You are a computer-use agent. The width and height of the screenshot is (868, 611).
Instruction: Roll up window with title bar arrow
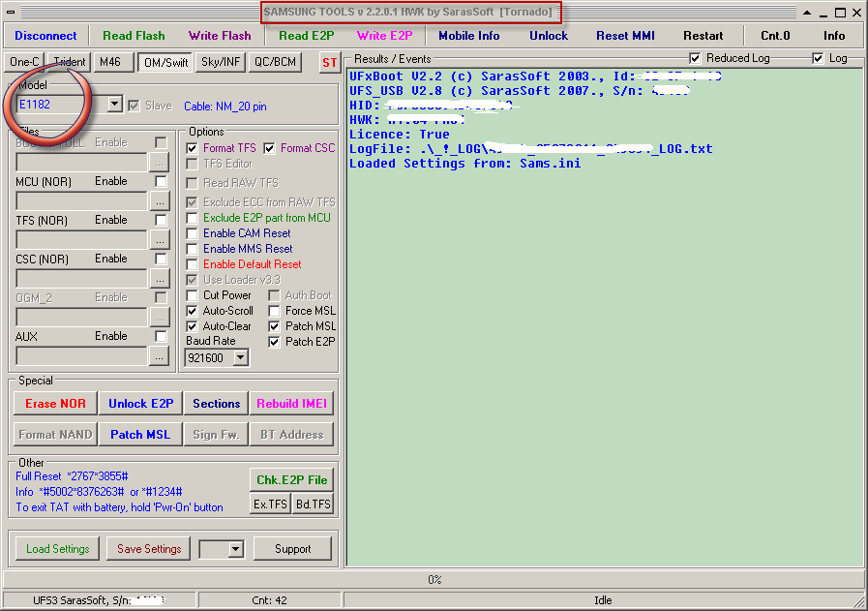[x=807, y=13]
